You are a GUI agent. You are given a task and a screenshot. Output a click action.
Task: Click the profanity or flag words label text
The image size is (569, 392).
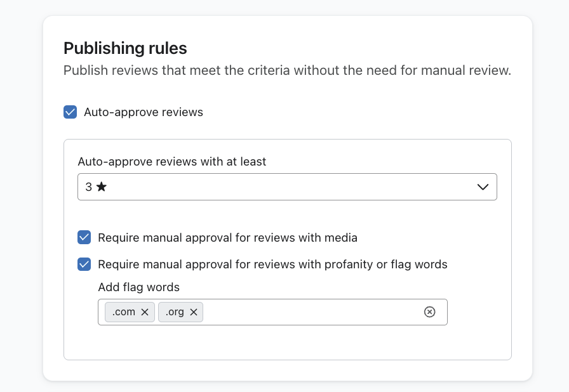tap(272, 265)
